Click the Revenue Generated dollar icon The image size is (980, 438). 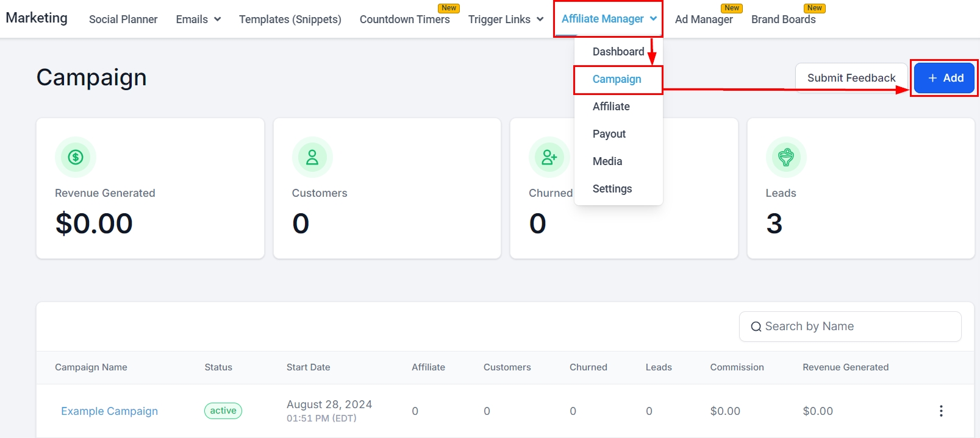click(76, 157)
